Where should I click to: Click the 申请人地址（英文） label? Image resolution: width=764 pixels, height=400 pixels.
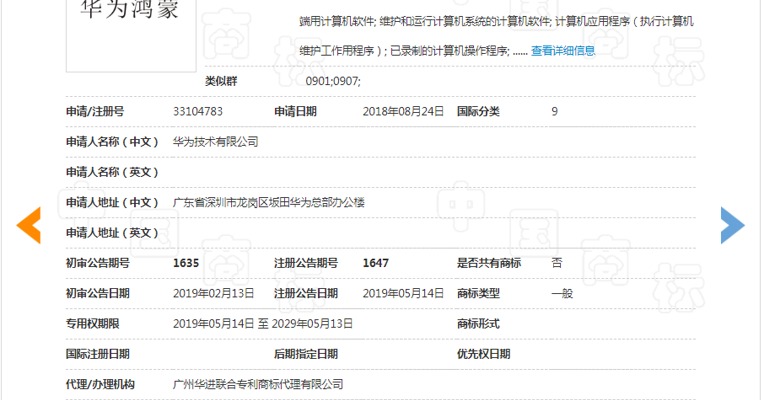click(112, 233)
